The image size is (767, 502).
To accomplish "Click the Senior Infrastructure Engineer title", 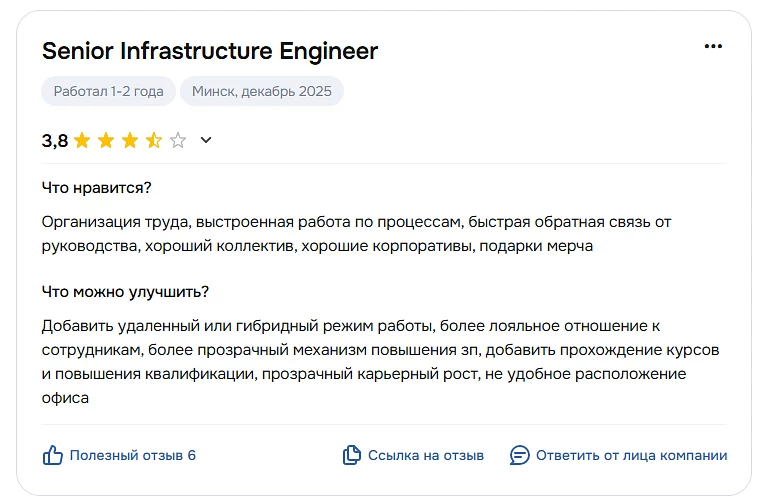I will coord(210,51).
